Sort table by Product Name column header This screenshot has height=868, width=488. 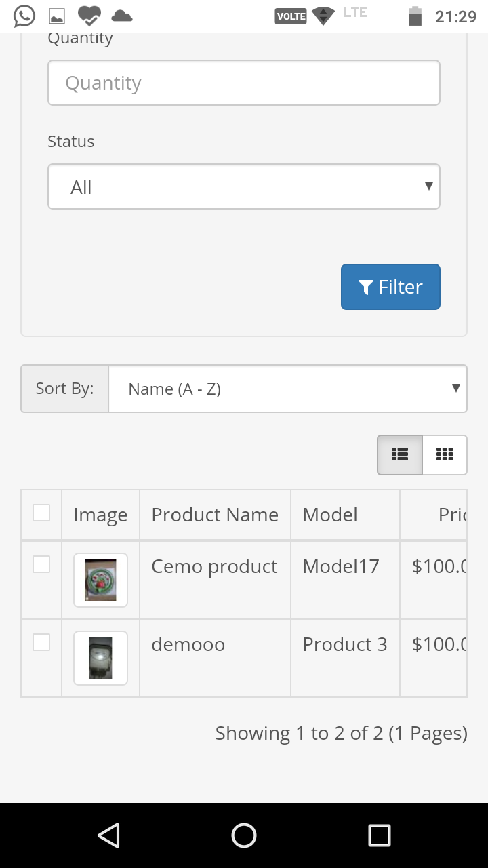tap(215, 515)
